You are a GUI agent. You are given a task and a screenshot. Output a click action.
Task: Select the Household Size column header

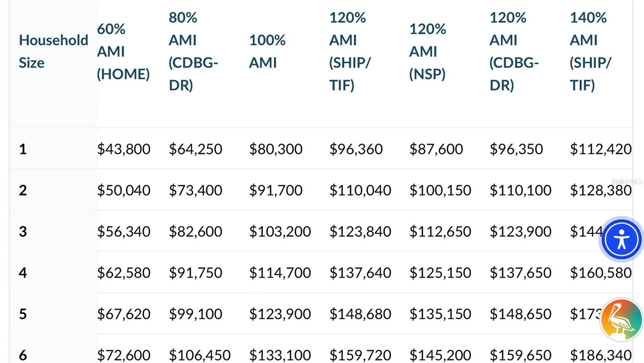click(x=53, y=51)
